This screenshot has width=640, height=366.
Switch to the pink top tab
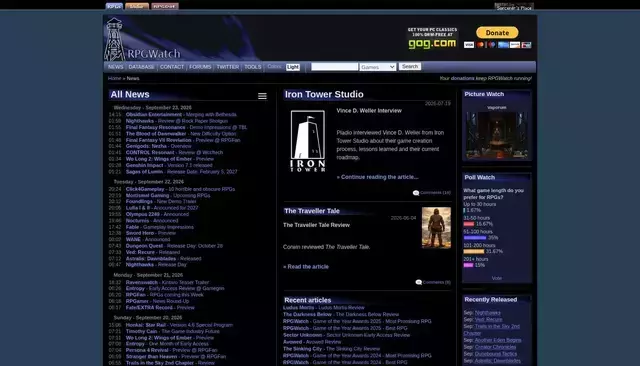coord(165,6)
